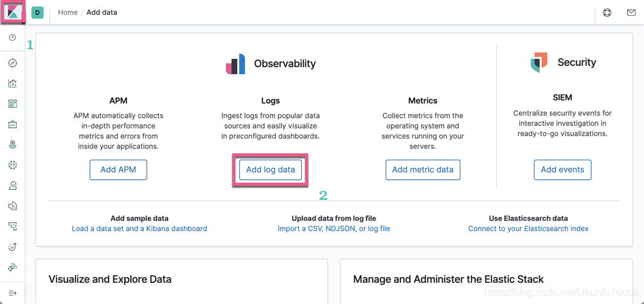Open Canvas icon in sidebar
Image resolution: width=644 pixels, height=304 pixels.
[12, 124]
